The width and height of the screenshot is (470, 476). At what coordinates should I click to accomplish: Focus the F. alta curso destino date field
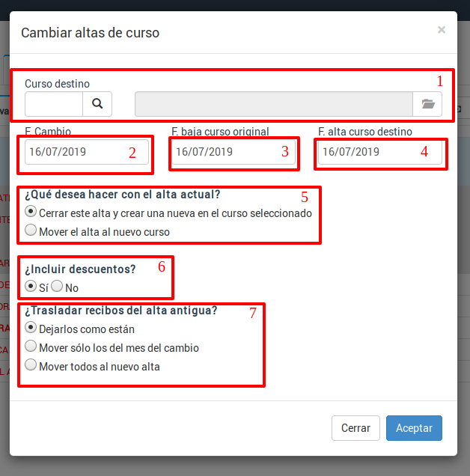click(x=380, y=152)
